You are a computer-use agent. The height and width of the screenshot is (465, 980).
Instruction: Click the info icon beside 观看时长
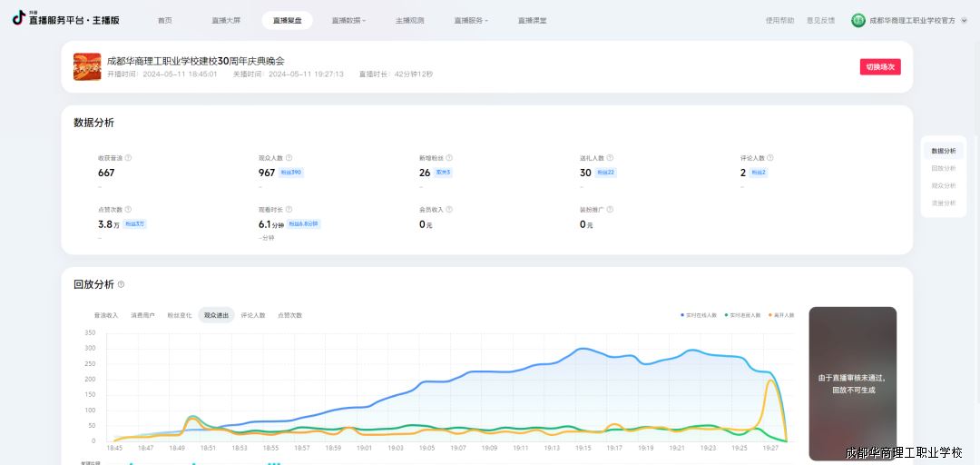coord(289,209)
